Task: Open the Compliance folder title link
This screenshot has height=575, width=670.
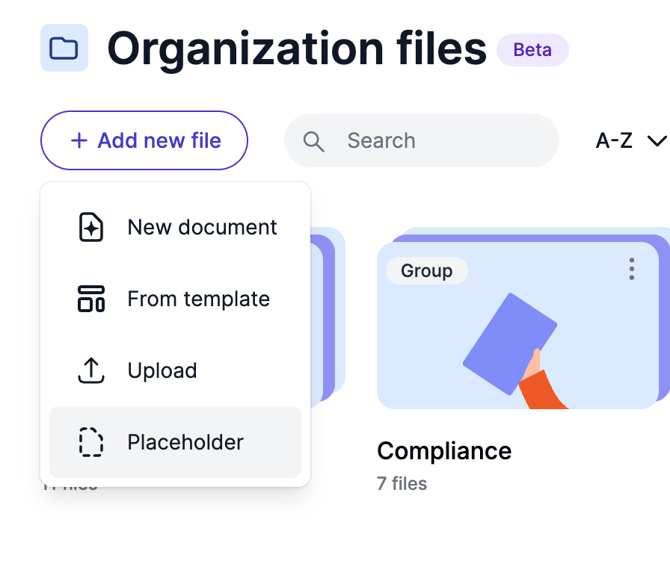Action: tap(444, 451)
